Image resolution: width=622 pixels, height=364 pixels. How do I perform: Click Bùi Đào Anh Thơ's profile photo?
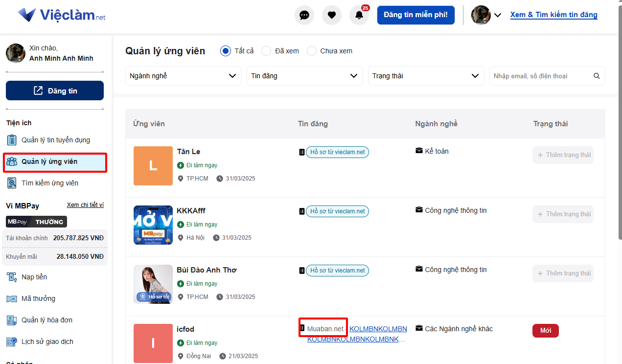pyautogui.click(x=153, y=284)
